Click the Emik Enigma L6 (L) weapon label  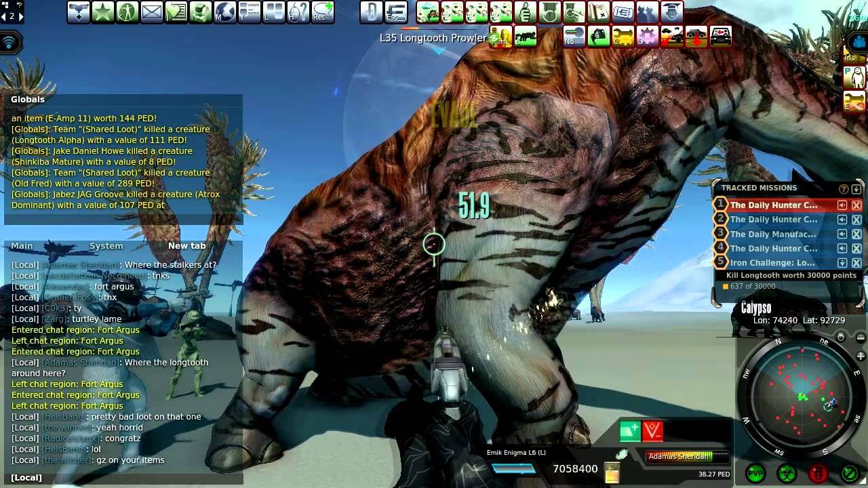516,453
